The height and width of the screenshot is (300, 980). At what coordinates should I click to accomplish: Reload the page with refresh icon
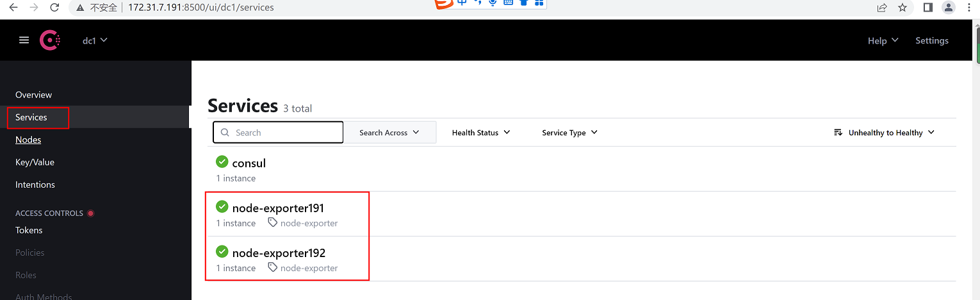click(54, 8)
